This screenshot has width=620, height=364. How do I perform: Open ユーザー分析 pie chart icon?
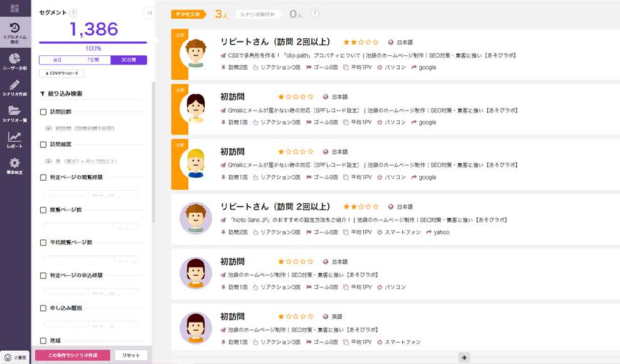15,62
